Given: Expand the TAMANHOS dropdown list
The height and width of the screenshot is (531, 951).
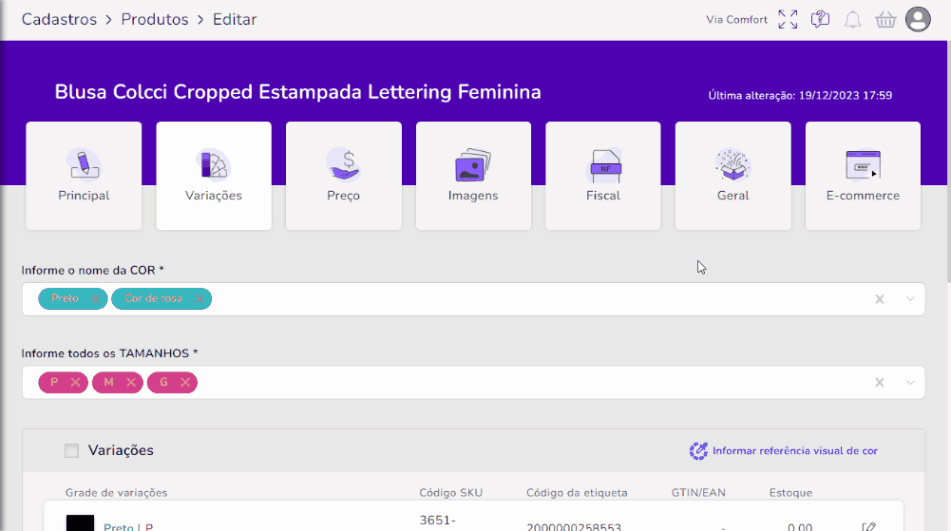Looking at the screenshot, I should click(x=910, y=382).
